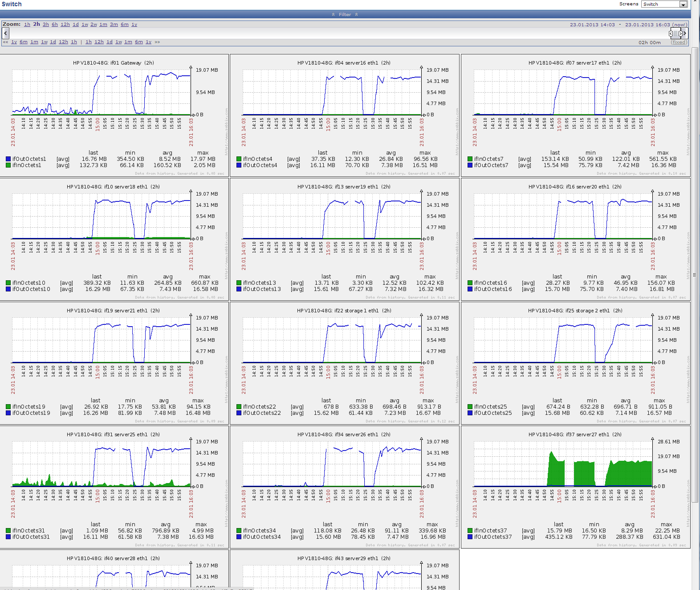Click the 02h 00m period duration text
This screenshot has width=700, height=590.
tap(650, 42)
